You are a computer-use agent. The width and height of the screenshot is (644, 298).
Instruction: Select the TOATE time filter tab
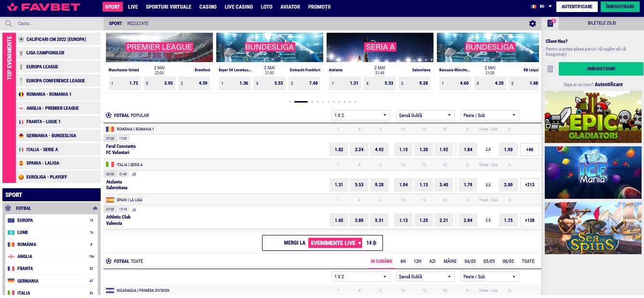[528, 261]
